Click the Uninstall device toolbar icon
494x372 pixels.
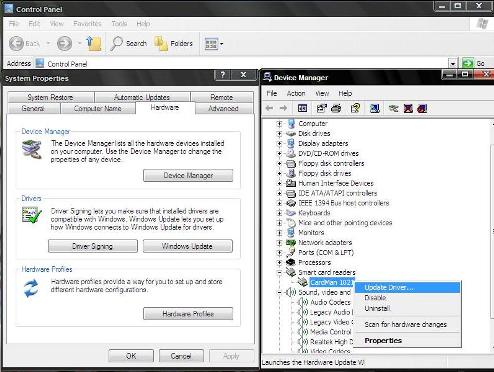point(422,108)
